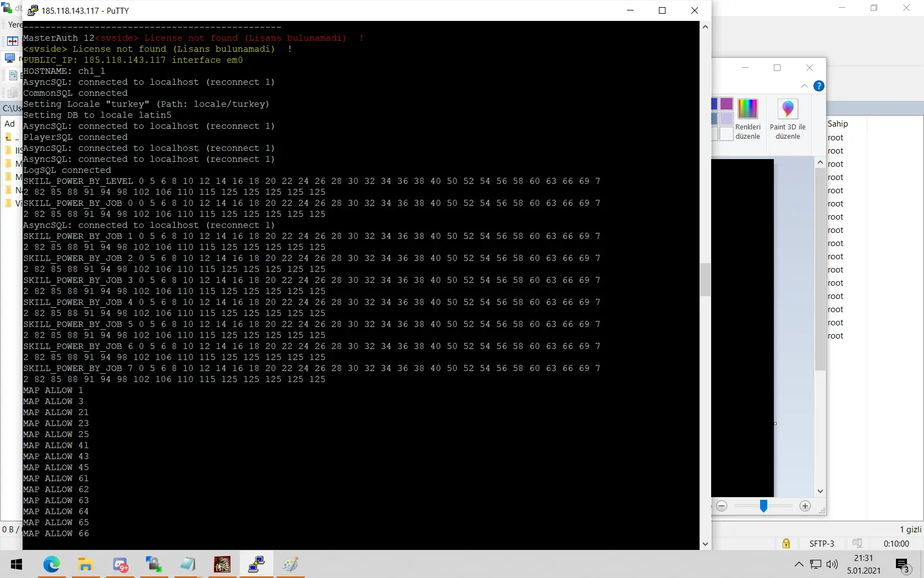Viewport: 924px width, 578px height.
Task: Click the PuTTY icon in title bar
Action: [x=33, y=10]
